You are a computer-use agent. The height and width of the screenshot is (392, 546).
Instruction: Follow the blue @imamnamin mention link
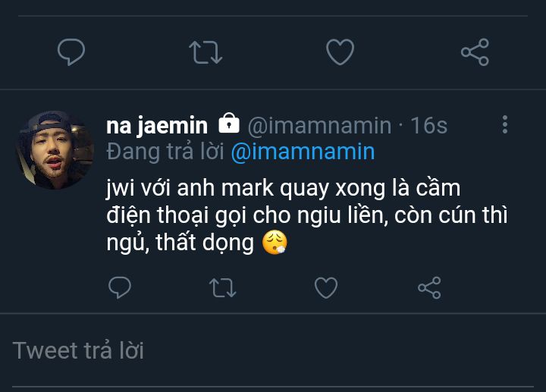tap(302, 152)
